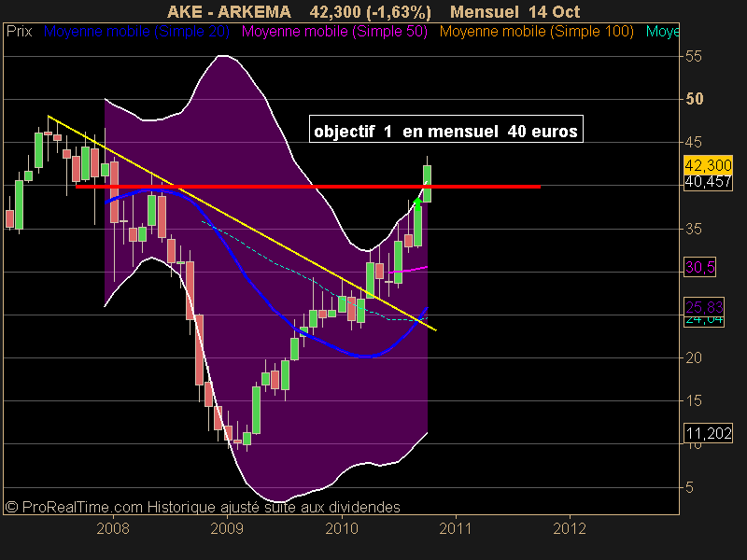Click the ProRealTime.com copyright text
The width and height of the screenshot is (747, 560).
pyautogui.click(x=203, y=507)
